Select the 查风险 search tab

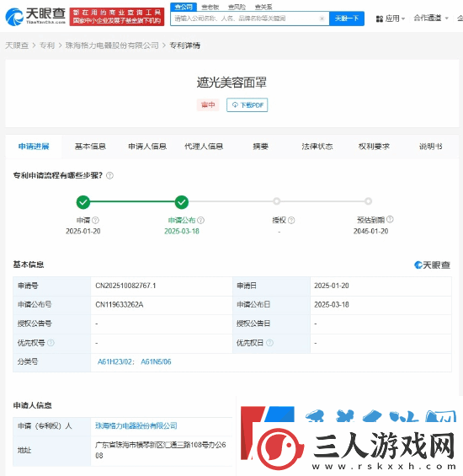pyautogui.click(x=237, y=7)
